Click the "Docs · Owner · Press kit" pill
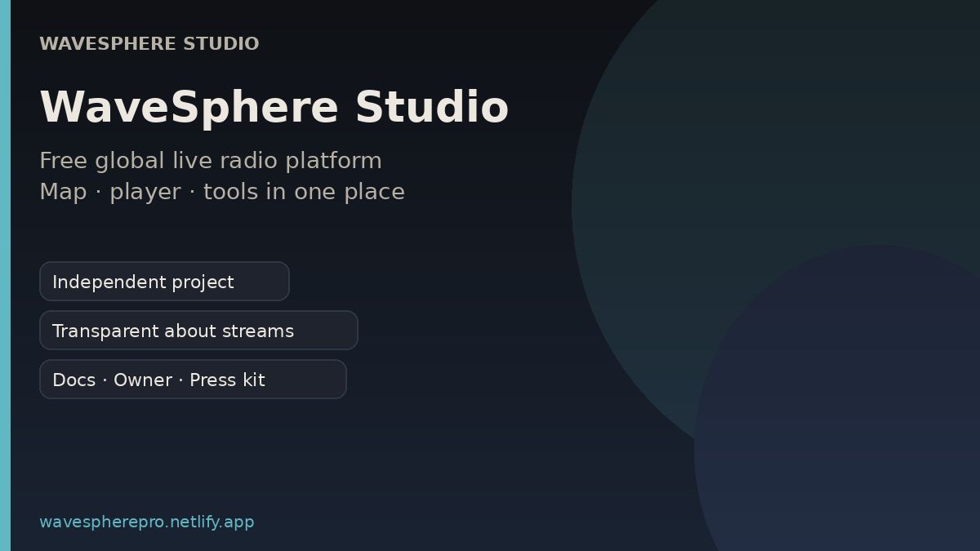 point(193,380)
